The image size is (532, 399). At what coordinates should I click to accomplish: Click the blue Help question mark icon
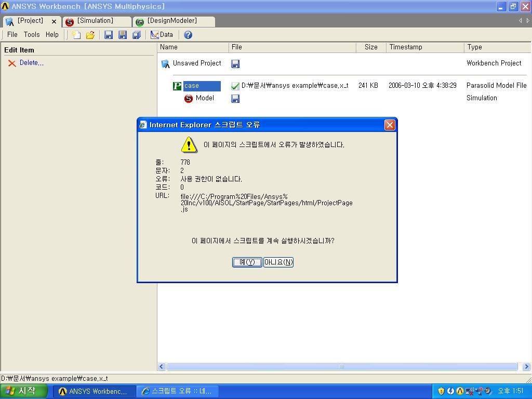[x=188, y=35]
